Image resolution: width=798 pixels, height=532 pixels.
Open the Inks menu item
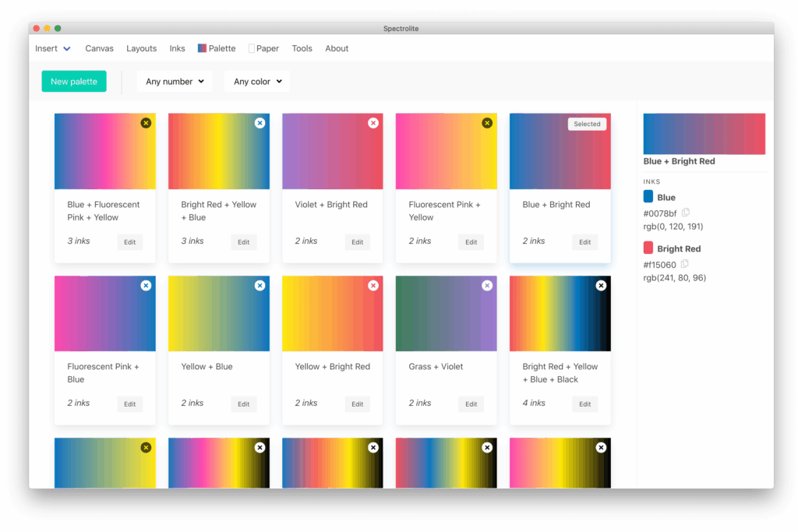click(x=177, y=48)
